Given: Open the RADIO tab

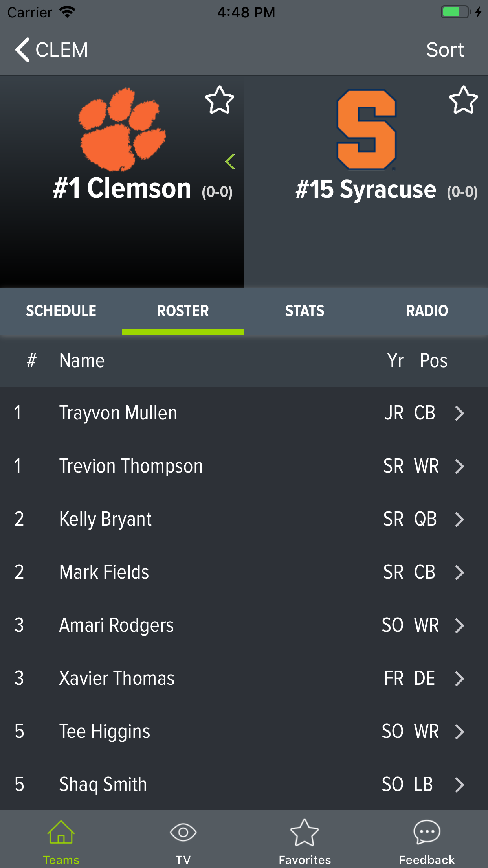Looking at the screenshot, I should tap(427, 311).
